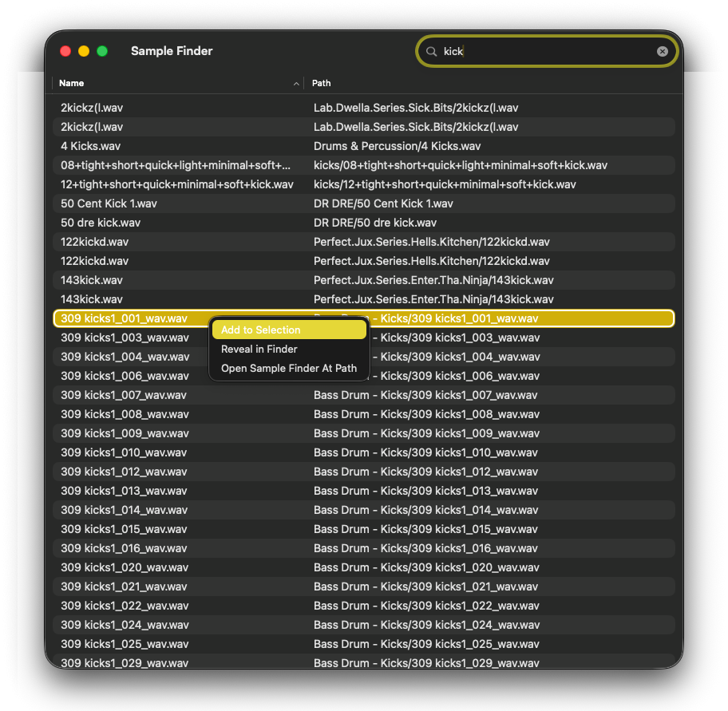Viewport: 728px width, 711px height.
Task: Select the first 122kickd.wav sample
Action: (94, 242)
